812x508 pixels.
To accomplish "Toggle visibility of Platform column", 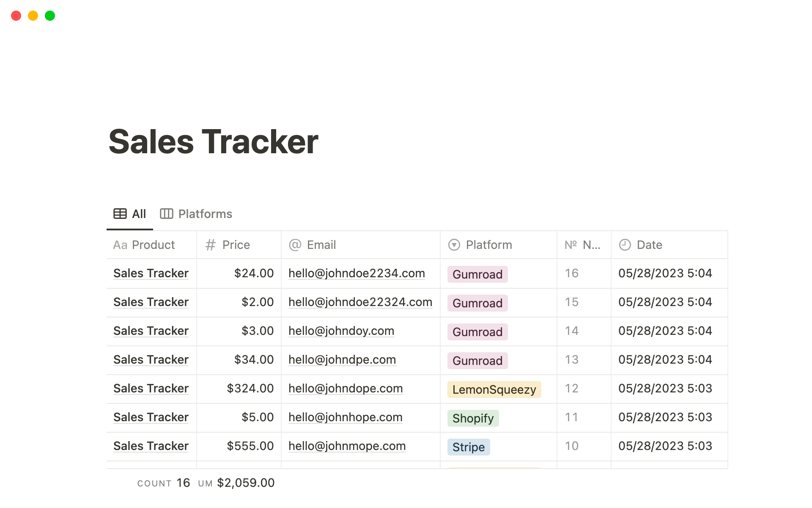I will click(489, 245).
